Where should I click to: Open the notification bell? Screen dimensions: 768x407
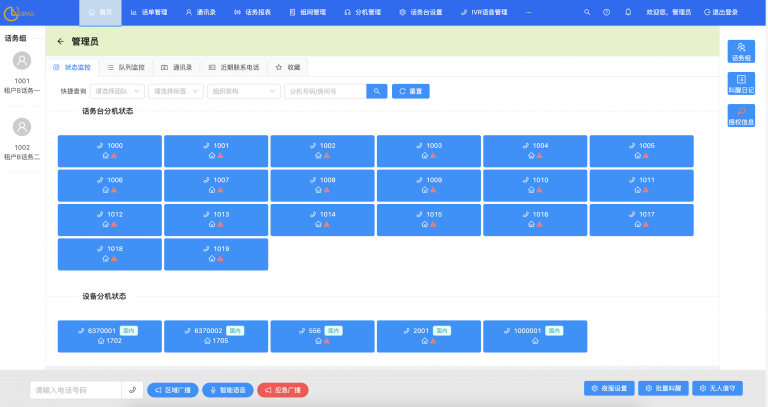pos(628,12)
